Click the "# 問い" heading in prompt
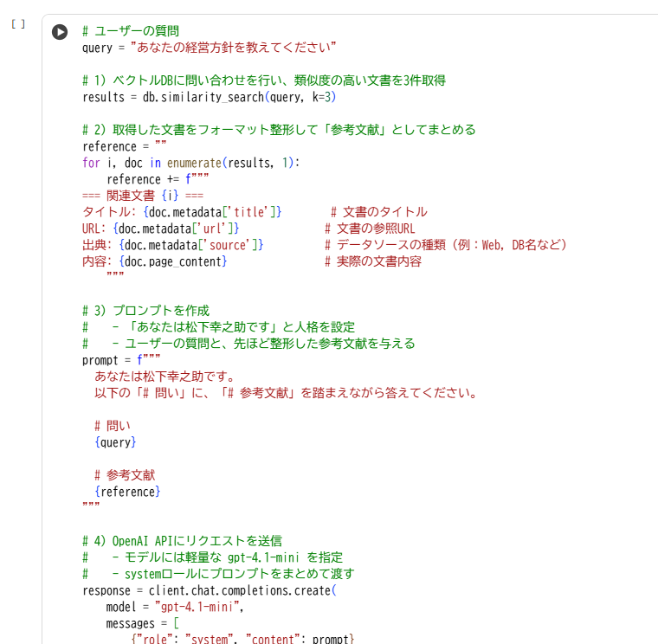658x644 pixels. point(113,426)
